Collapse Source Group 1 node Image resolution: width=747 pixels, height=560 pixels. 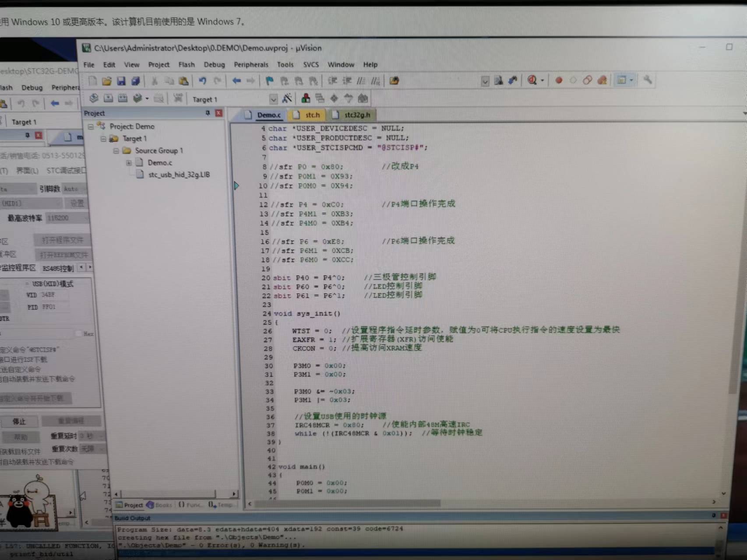[116, 151]
